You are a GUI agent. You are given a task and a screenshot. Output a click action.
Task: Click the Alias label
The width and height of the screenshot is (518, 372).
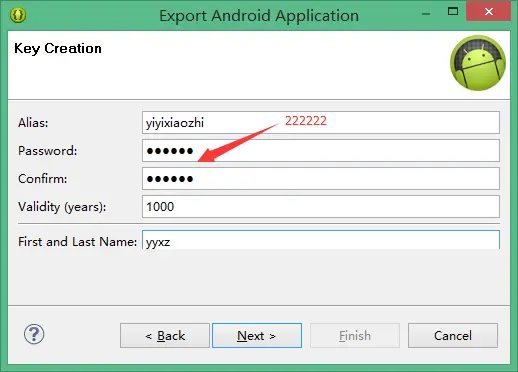click(x=33, y=123)
